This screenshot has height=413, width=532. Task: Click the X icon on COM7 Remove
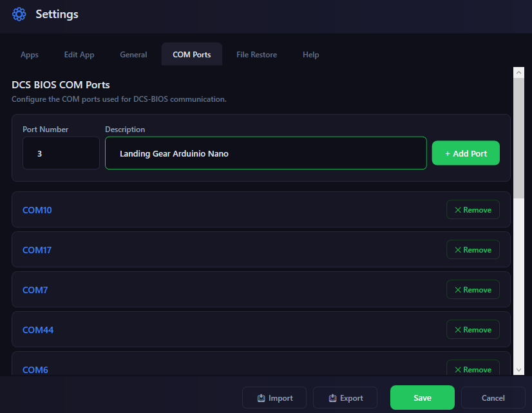click(x=458, y=290)
